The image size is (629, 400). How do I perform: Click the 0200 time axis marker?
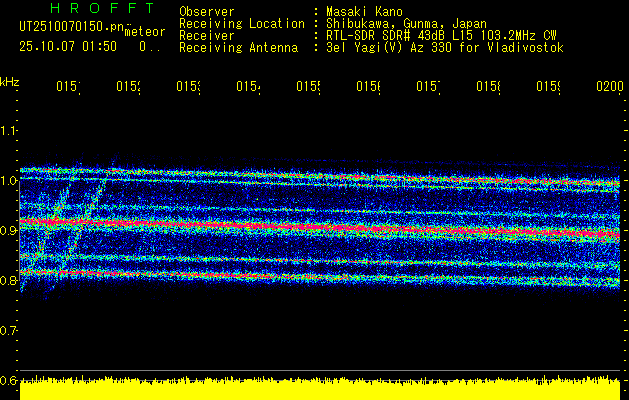tap(609, 89)
